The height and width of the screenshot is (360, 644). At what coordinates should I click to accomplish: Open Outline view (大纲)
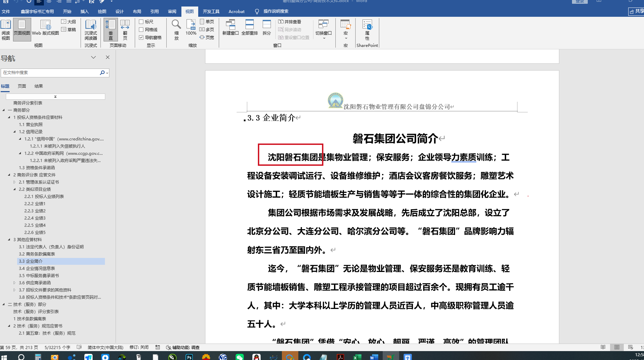tap(69, 22)
